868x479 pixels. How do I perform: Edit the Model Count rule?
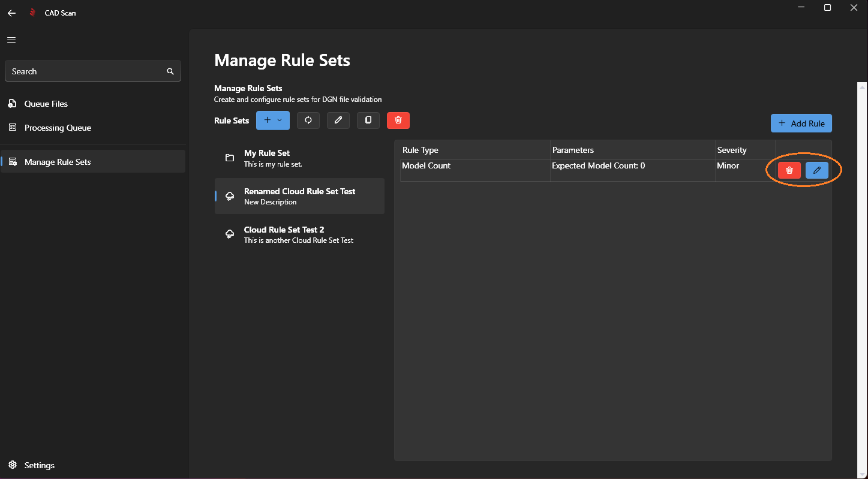click(816, 171)
